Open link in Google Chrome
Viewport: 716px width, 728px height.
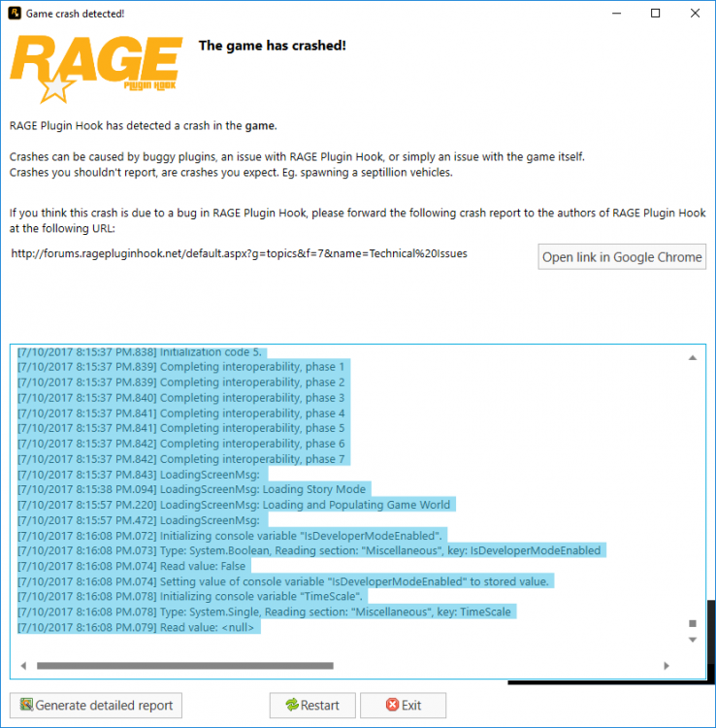(622, 257)
